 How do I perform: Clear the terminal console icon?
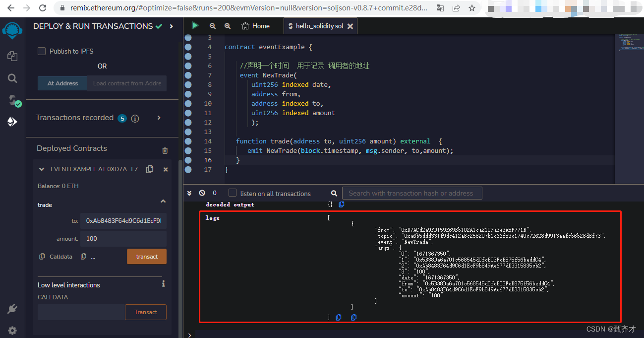(x=202, y=193)
